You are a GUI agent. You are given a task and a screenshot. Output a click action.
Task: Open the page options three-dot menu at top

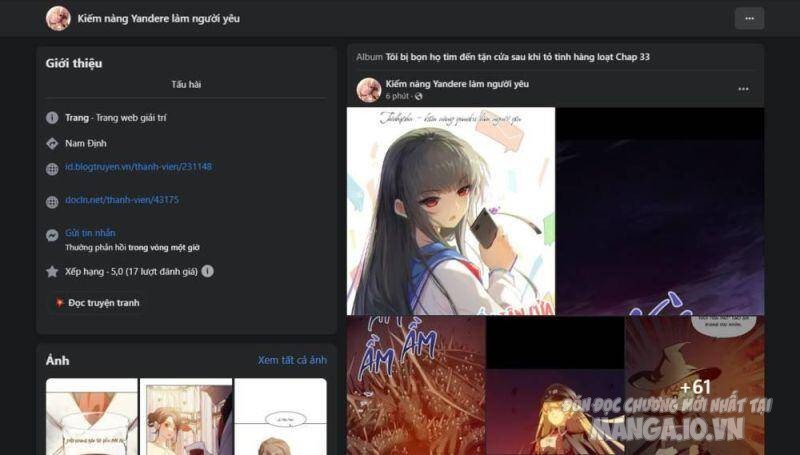(749, 18)
